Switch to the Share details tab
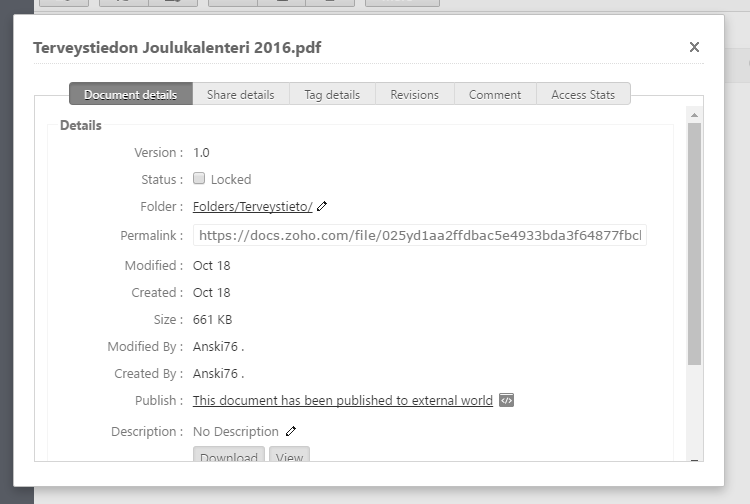Image resolution: width=750 pixels, height=504 pixels. coord(240,95)
